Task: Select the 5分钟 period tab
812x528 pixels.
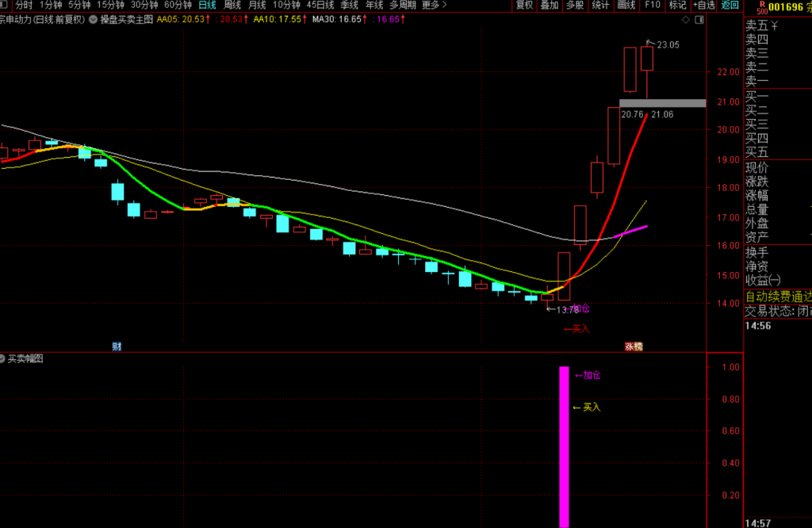Action: point(79,6)
